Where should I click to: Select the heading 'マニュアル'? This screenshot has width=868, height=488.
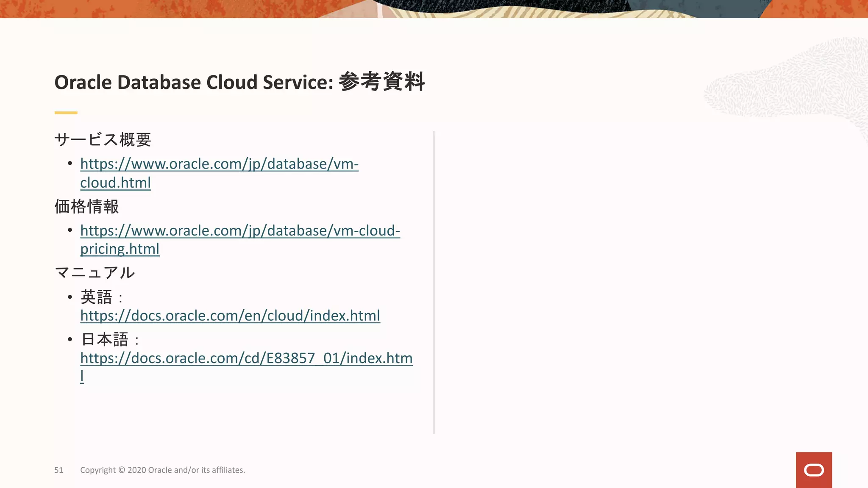click(x=95, y=272)
